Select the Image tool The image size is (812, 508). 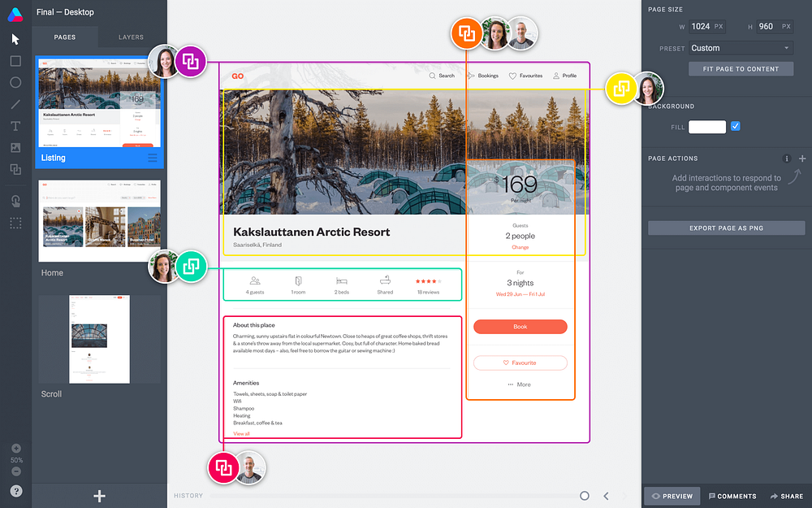(x=15, y=148)
